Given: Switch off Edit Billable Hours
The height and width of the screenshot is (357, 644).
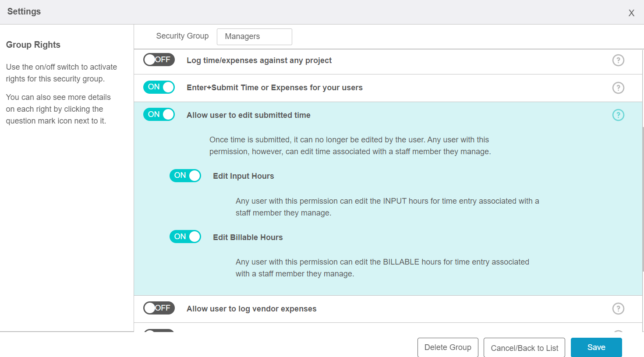Looking at the screenshot, I should [185, 237].
